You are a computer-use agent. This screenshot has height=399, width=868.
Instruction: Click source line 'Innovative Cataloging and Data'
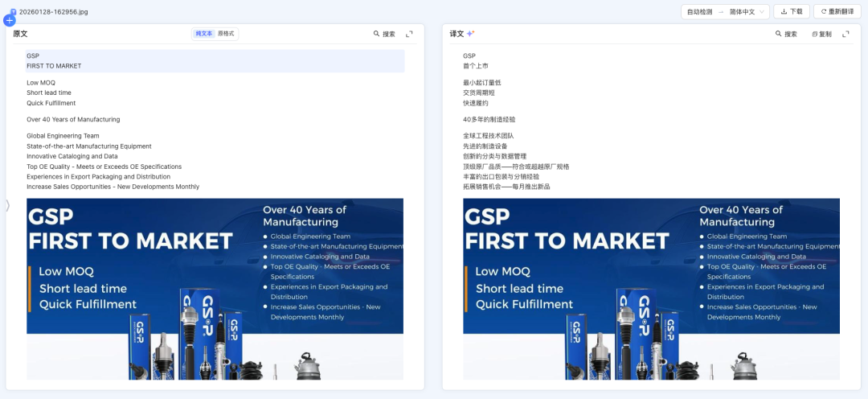72,156
